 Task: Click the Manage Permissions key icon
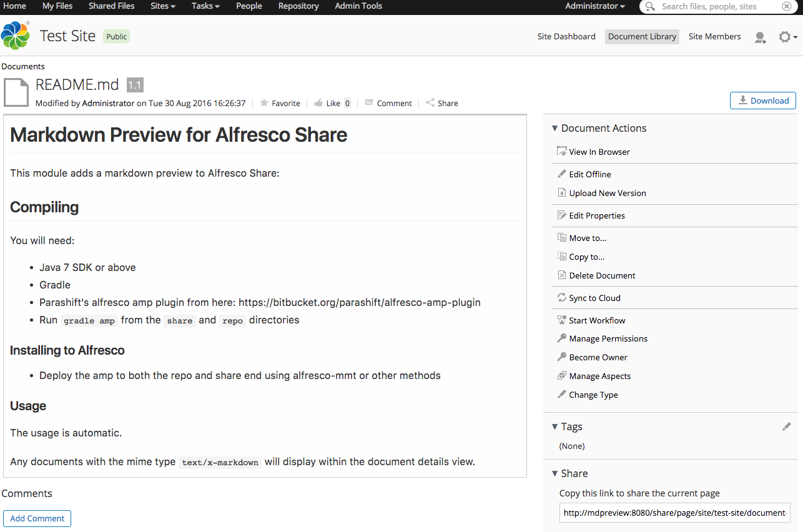click(562, 338)
